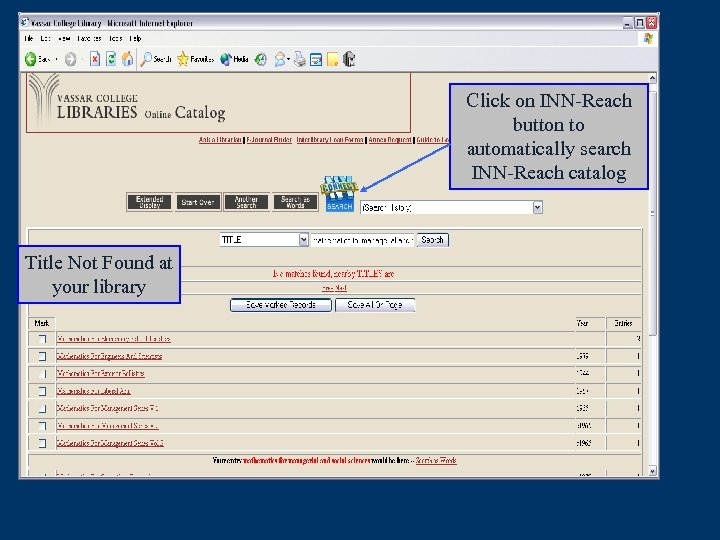
Task: Click the browser Forward arrow icon
Action: tap(70, 59)
